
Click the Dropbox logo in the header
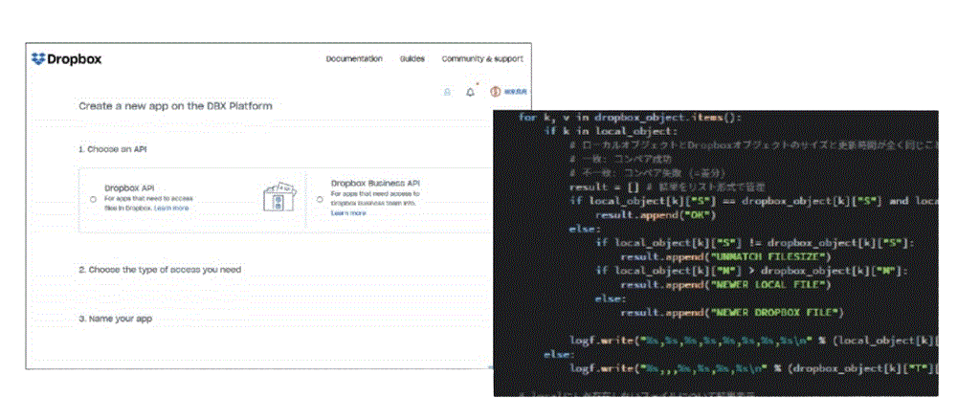click(x=66, y=59)
